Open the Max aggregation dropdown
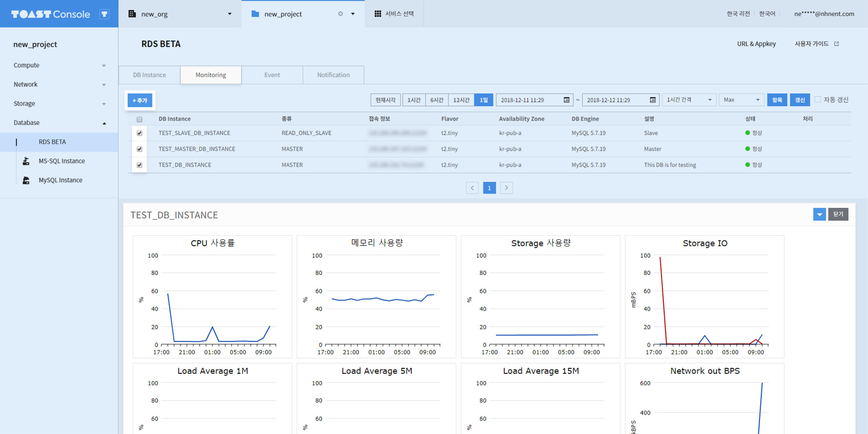Screen dimensions: 868x434 pos(742,100)
